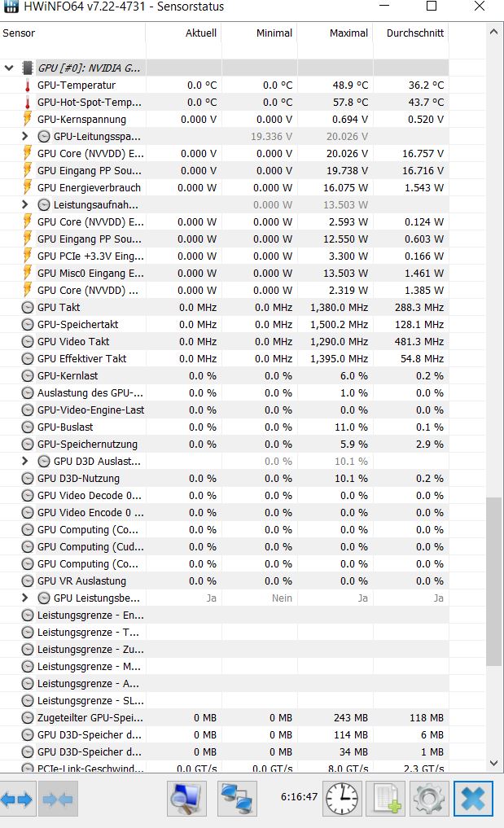Viewport: 504px width, 828px height.
Task: Click the shrink-layout arrows icon
Action: click(58, 800)
